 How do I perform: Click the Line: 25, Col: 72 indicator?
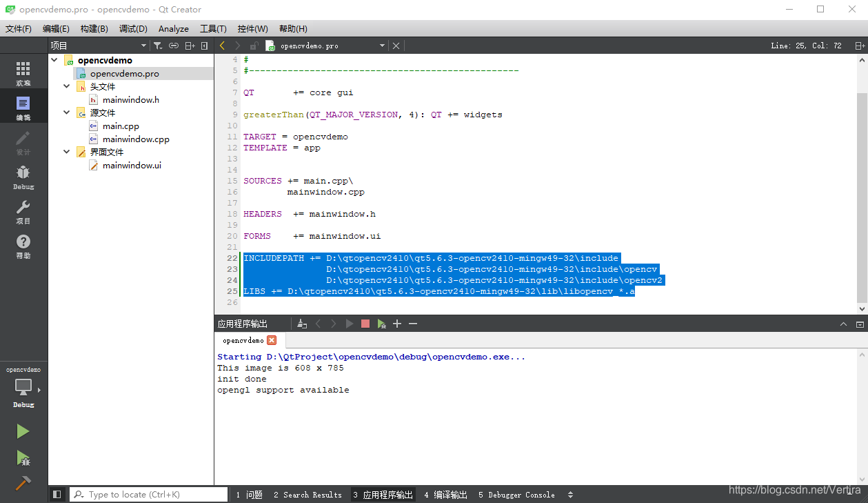coord(806,46)
